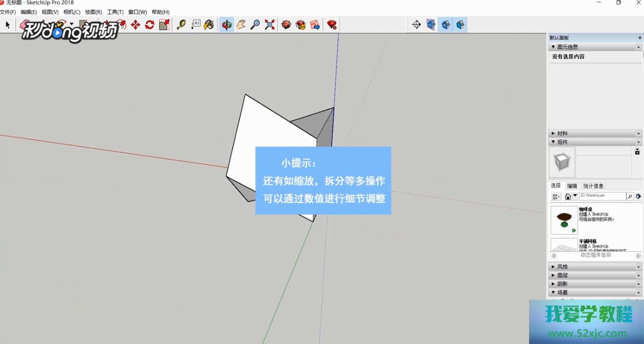Select the arrow Select tool

8,25
